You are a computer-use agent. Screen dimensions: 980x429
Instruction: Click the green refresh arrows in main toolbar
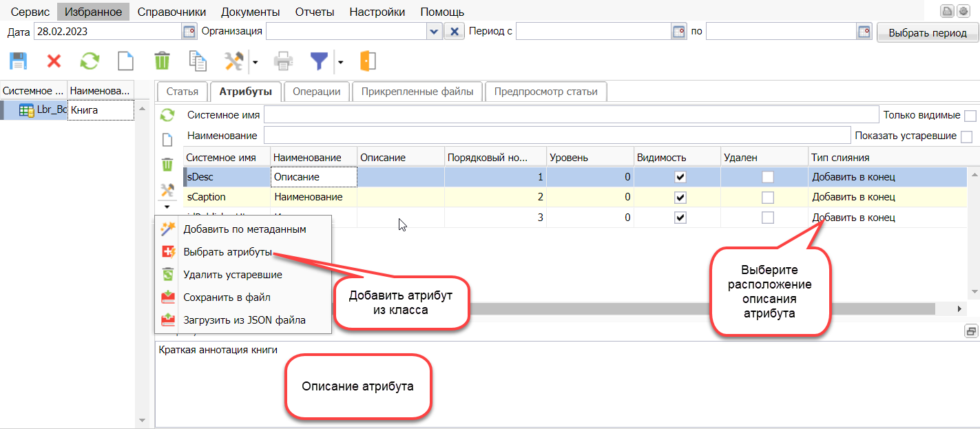coord(90,61)
